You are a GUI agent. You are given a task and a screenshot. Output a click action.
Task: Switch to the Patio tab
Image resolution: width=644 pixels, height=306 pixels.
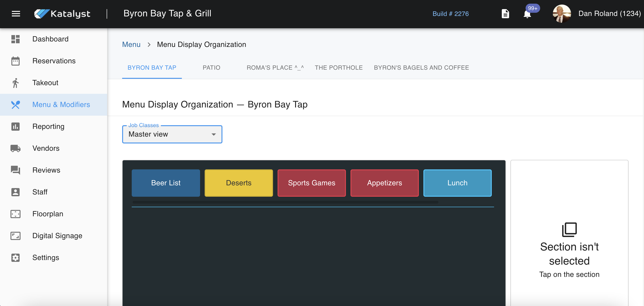(211, 68)
